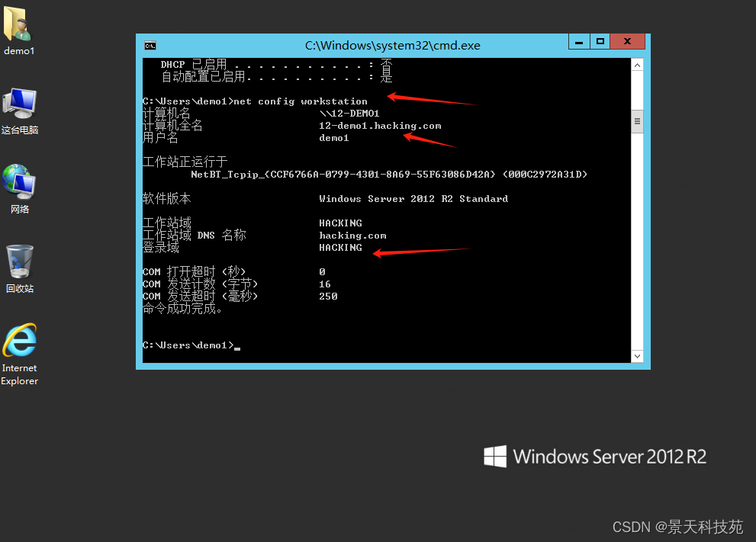
Task: Select the 回收站 recycle bin icon
Action: tap(19, 269)
